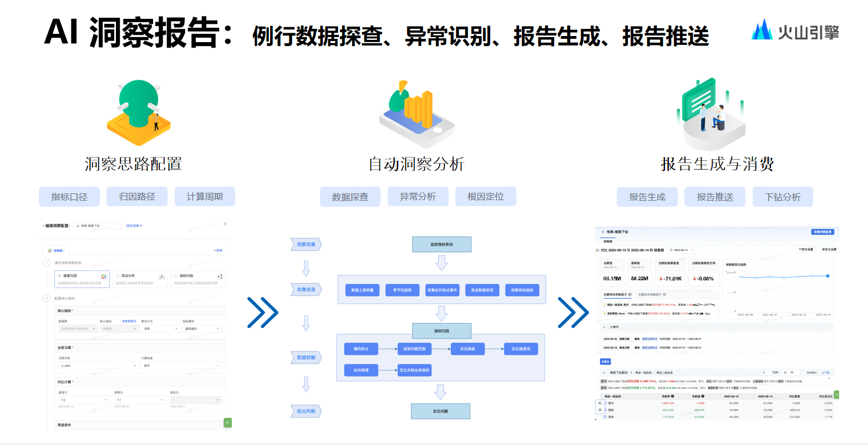Click the green floating icon at report right edge
This screenshot has width=868, height=445.
click(x=837, y=395)
